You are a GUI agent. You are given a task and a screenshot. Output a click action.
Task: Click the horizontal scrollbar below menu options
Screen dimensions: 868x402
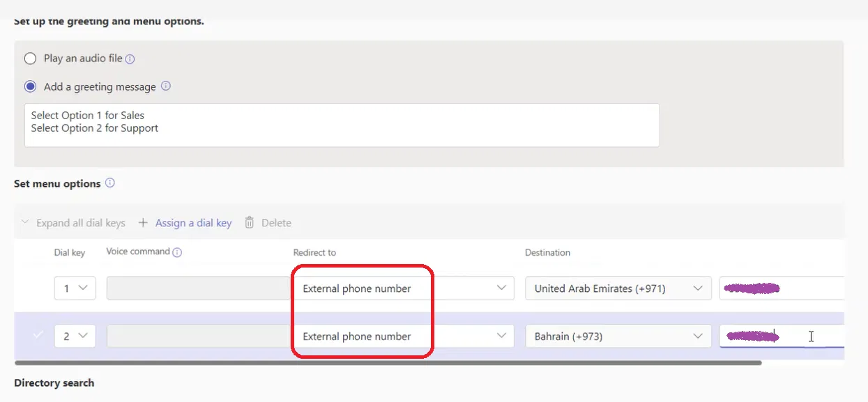click(388, 362)
